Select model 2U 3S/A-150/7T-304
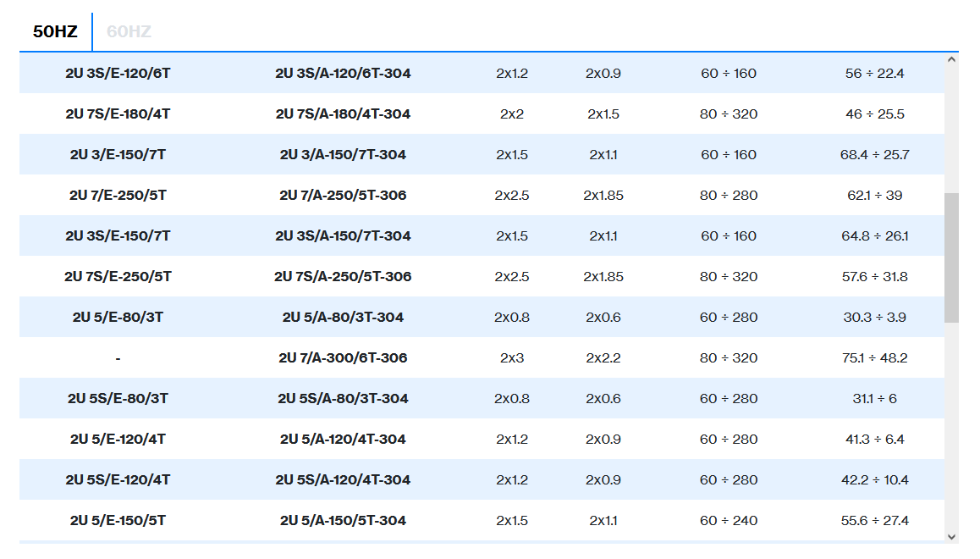 pyautogui.click(x=343, y=236)
